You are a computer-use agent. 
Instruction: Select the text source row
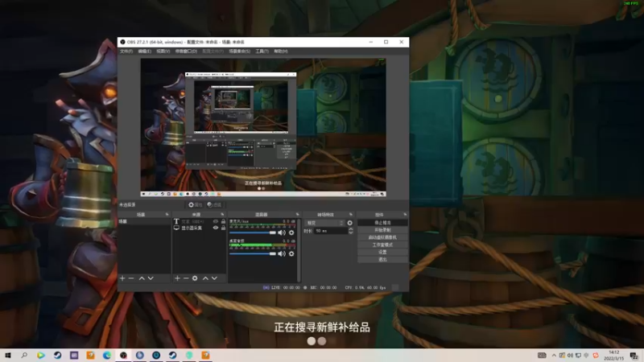199,221
